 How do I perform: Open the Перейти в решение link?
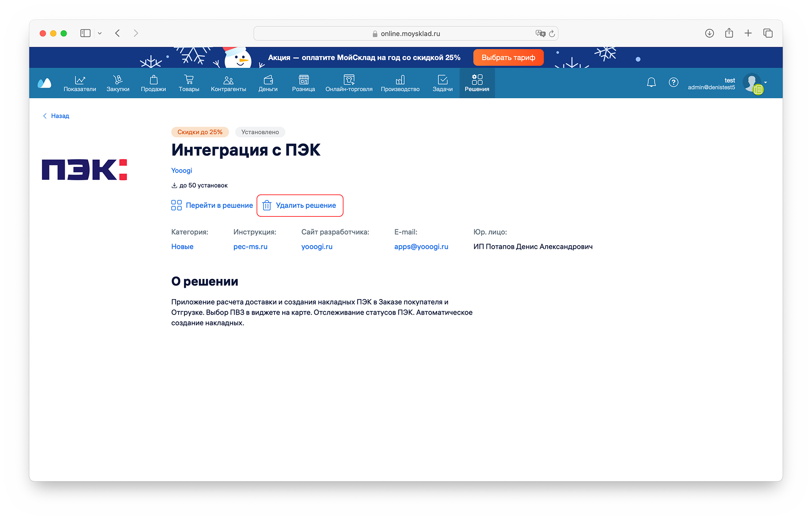(212, 205)
